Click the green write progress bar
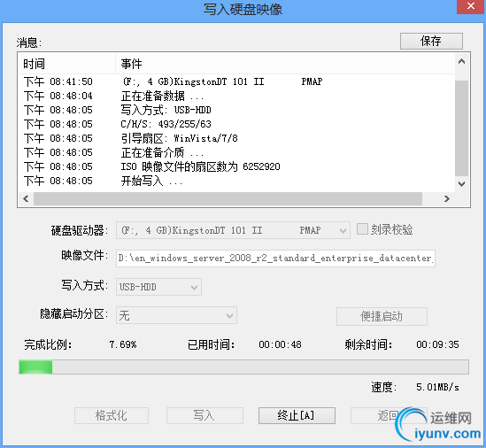This screenshot has width=486, height=448. (x=243, y=367)
